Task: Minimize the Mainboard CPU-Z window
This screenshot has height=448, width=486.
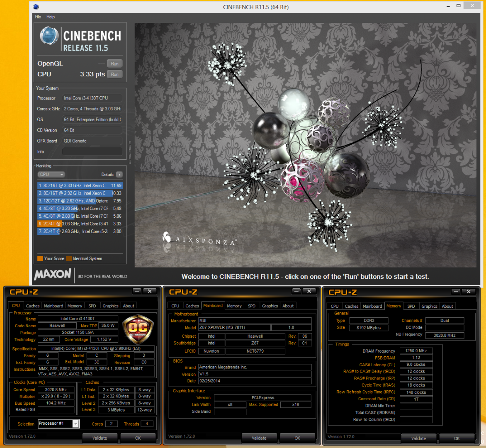Action: (x=296, y=291)
